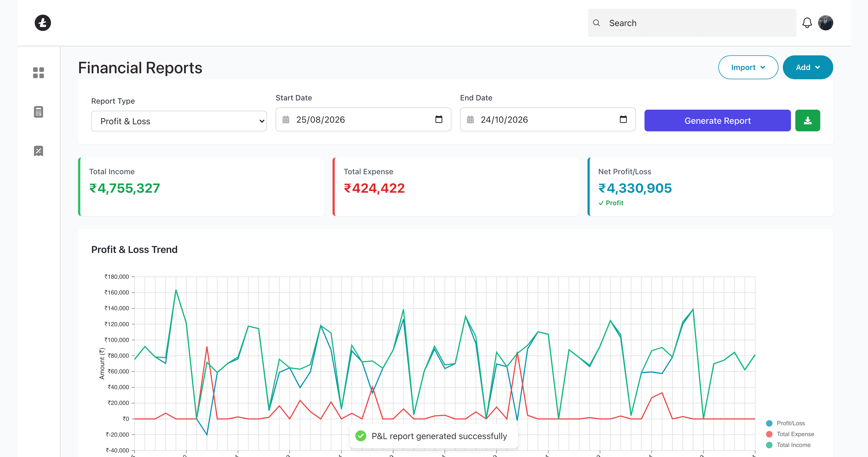Click the app logo in header
The image size is (868, 457).
43,23
